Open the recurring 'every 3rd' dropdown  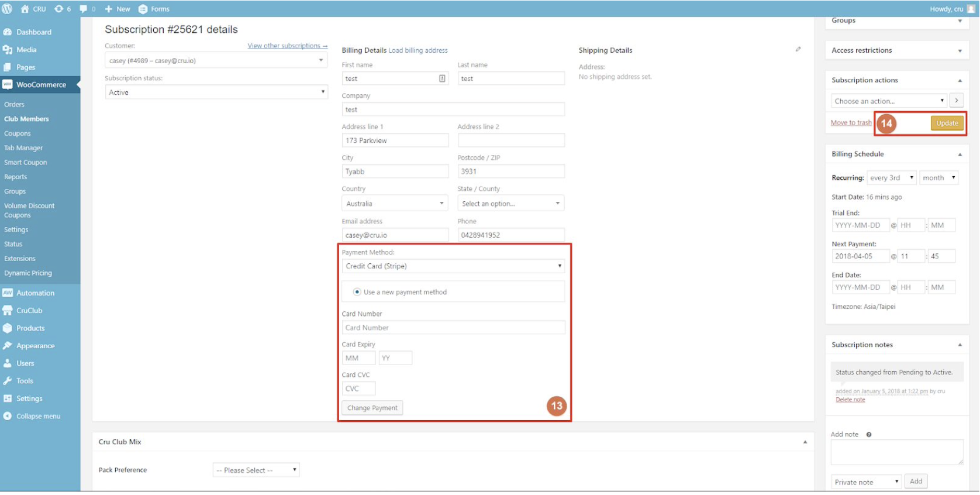(x=891, y=178)
